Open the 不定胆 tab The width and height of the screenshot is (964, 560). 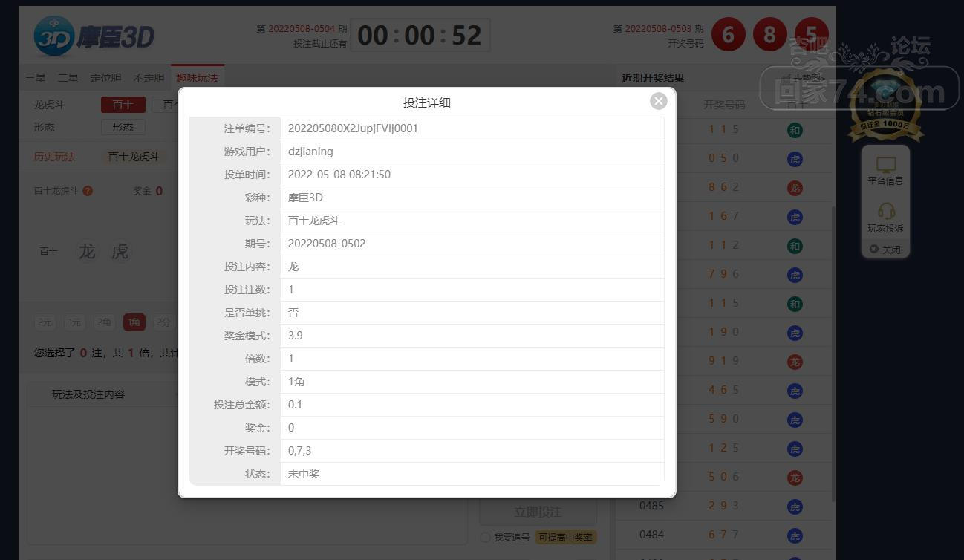[x=149, y=78]
